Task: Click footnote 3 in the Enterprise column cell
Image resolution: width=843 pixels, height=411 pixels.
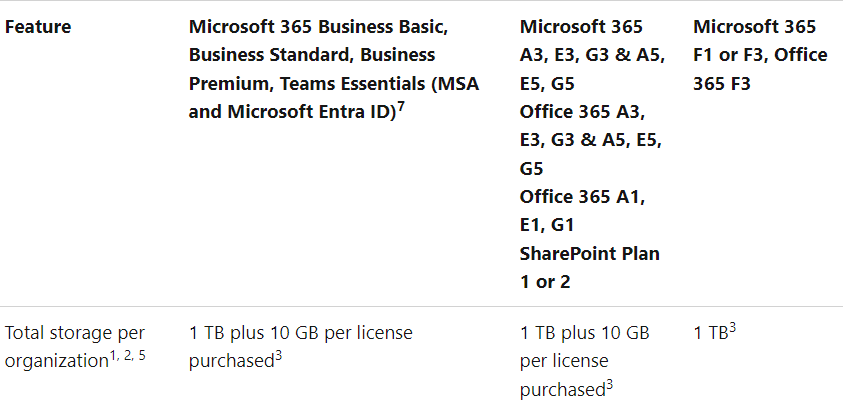Action: [x=610, y=384]
